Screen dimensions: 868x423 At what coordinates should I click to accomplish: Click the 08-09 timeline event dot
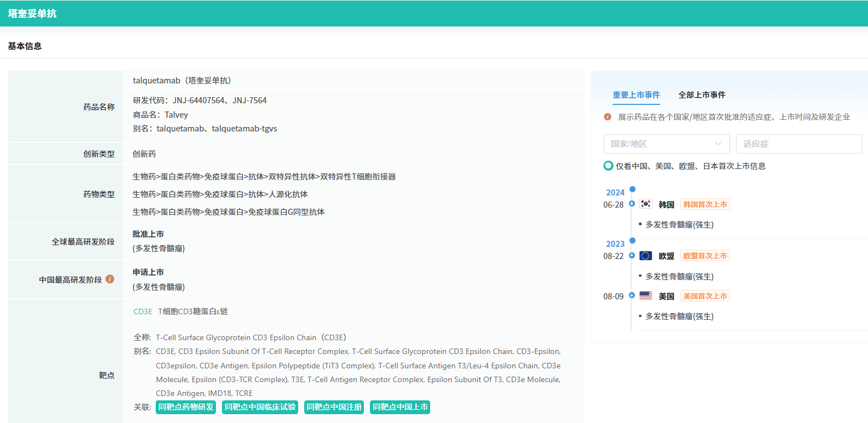click(x=632, y=295)
